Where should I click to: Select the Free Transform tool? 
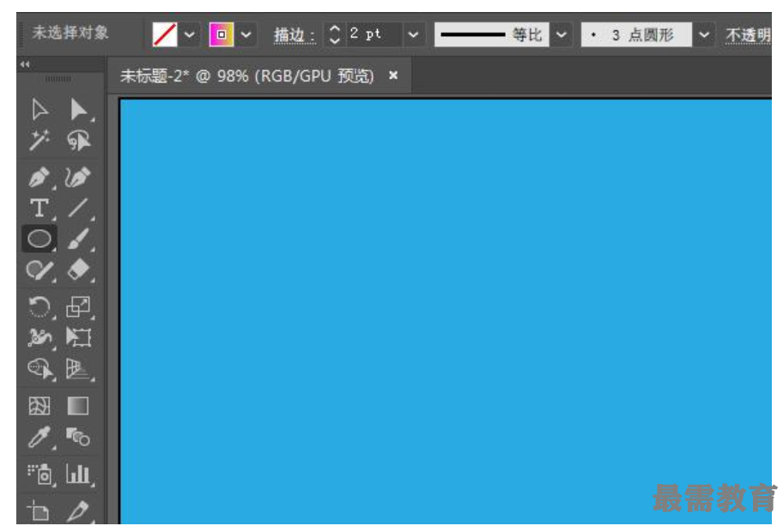coord(78,337)
